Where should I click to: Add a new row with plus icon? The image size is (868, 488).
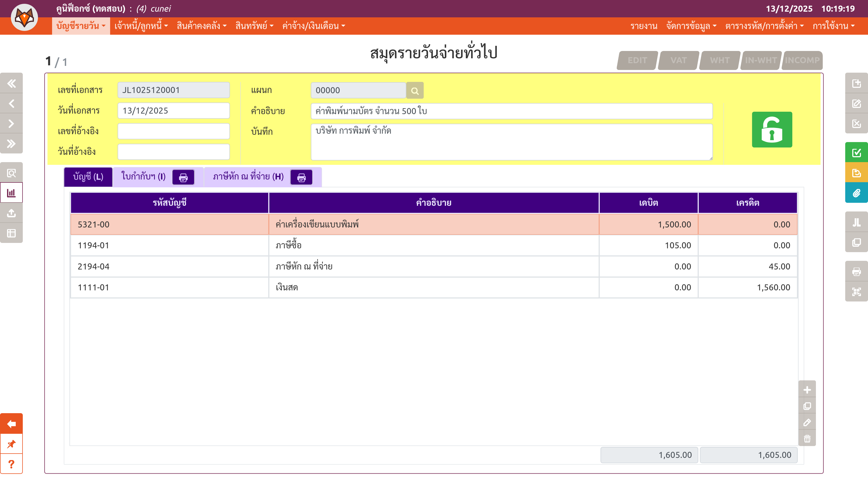[807, 390]
